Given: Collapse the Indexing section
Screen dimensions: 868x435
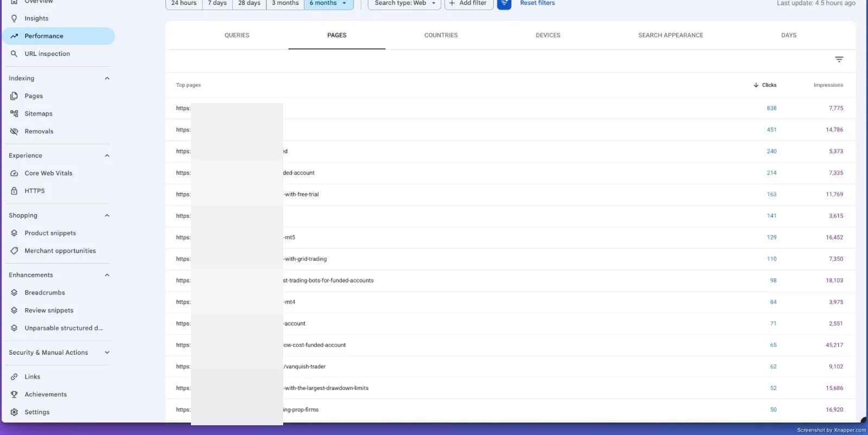Looking at the screenshot, I should click(107, 79).
